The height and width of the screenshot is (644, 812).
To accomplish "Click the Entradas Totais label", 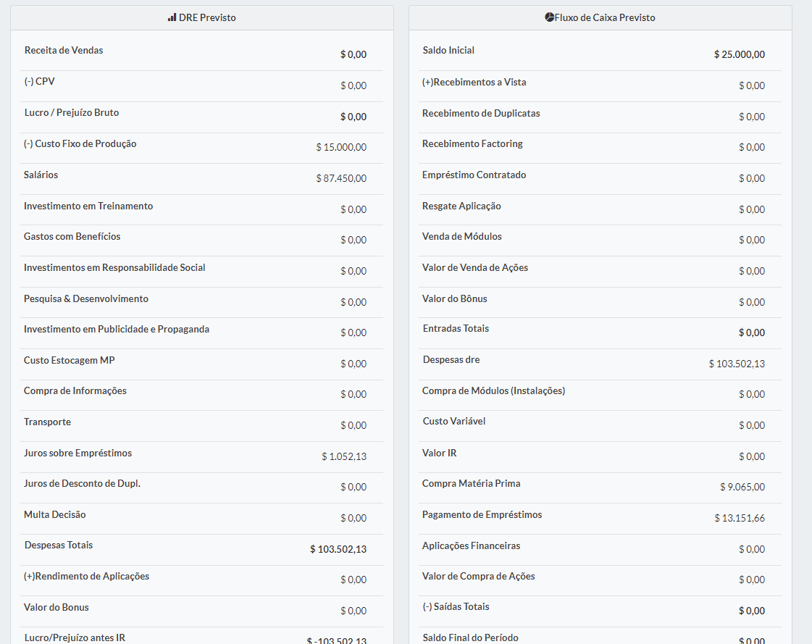I will point(456,329).
